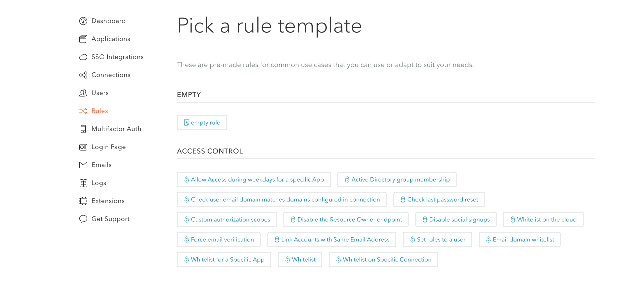This screenshot has height=281, width=644.
Task: Create an empty rule template
Action: 202,122
